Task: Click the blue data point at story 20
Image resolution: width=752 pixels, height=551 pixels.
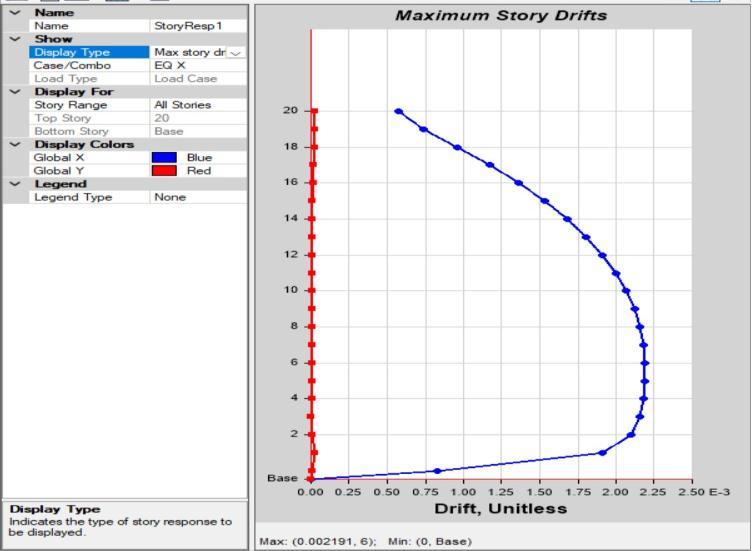Action: (x=399, y=111)
